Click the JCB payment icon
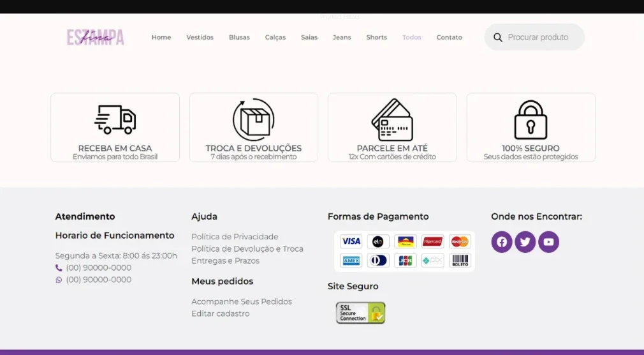Screen dimensions: 644x355 coord(406,261)
